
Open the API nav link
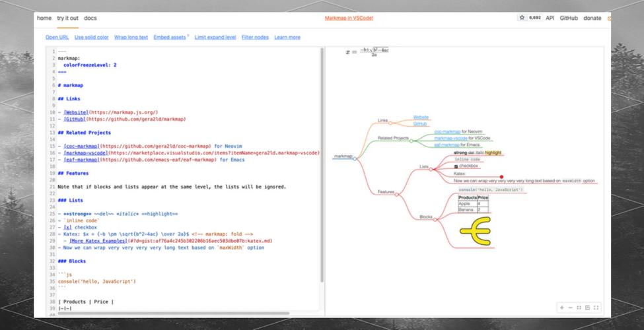click(x=550, y=18)
